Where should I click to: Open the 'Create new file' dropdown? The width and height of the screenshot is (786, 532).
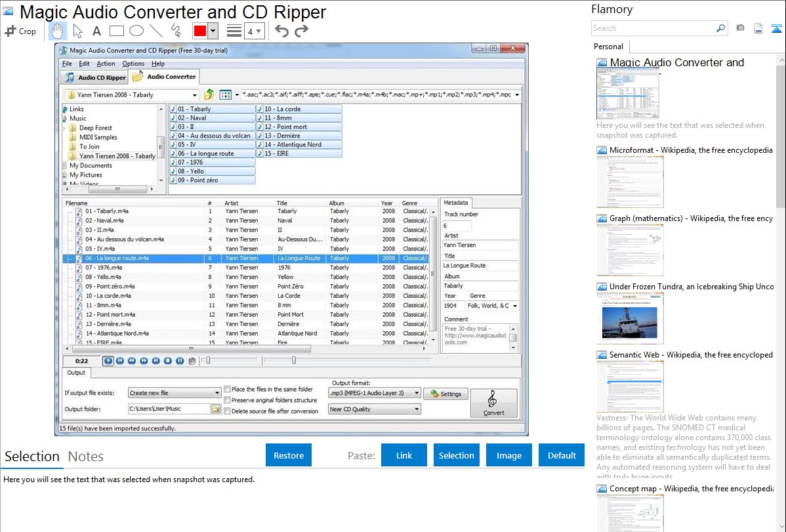click(175, 393)
